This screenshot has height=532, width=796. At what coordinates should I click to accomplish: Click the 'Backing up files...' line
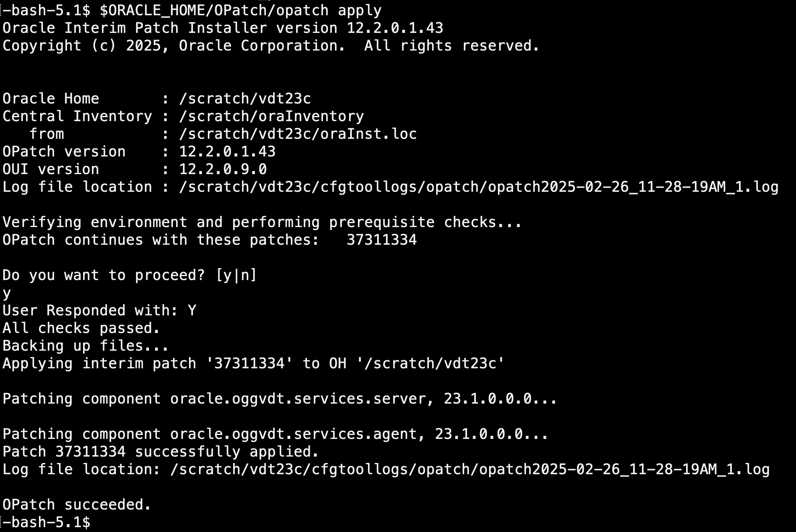coord(85,346)
